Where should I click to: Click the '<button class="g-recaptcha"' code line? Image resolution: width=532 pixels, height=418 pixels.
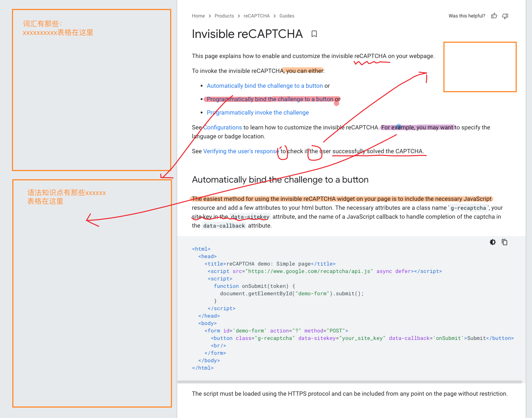(362, 338)
